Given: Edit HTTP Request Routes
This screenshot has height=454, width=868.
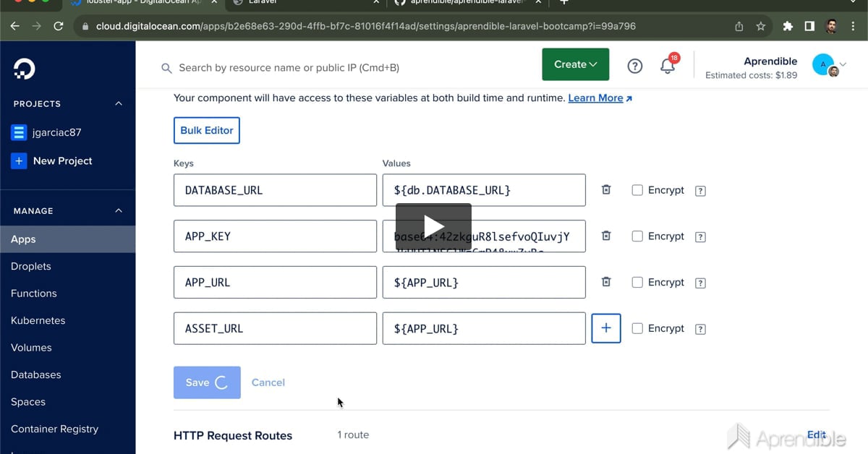Looking at the screenshot, I should point(817,434).
